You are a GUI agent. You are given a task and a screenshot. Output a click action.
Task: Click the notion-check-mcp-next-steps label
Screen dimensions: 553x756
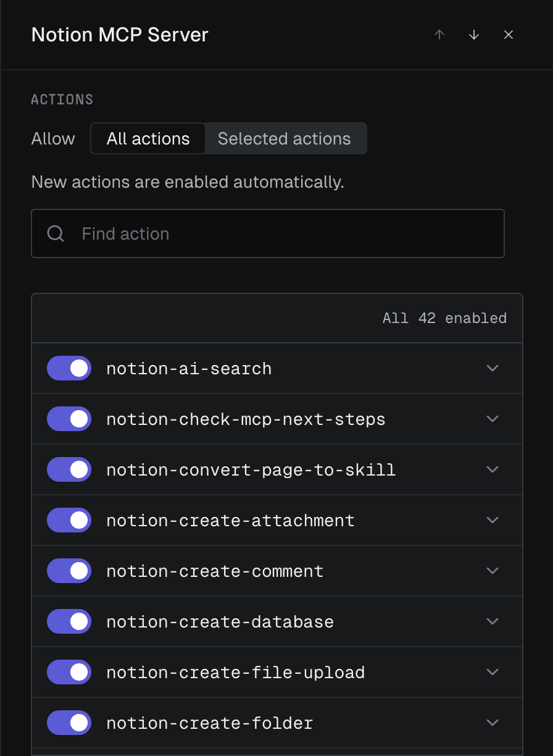pyautogui.click(x=246, y=419)
